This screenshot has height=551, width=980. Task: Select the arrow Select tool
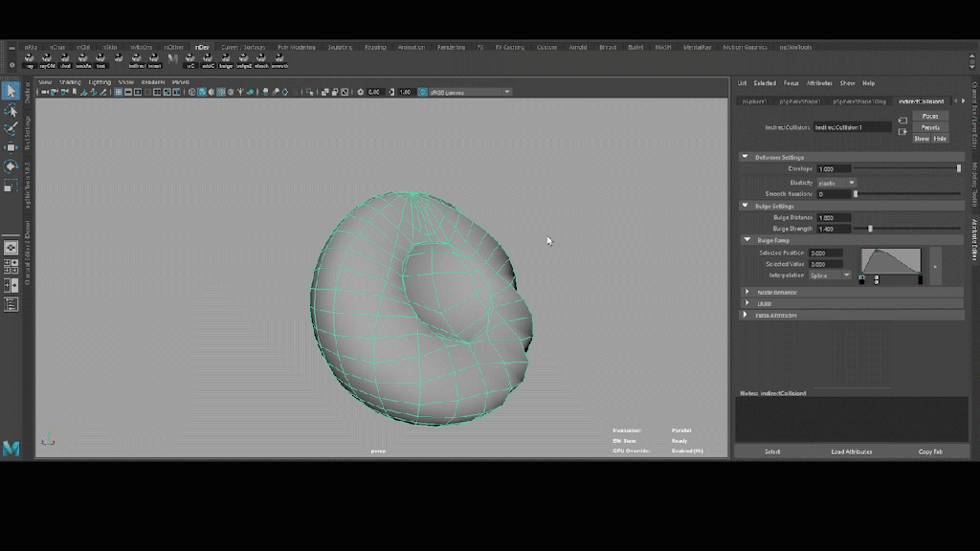tap(11, 91)
